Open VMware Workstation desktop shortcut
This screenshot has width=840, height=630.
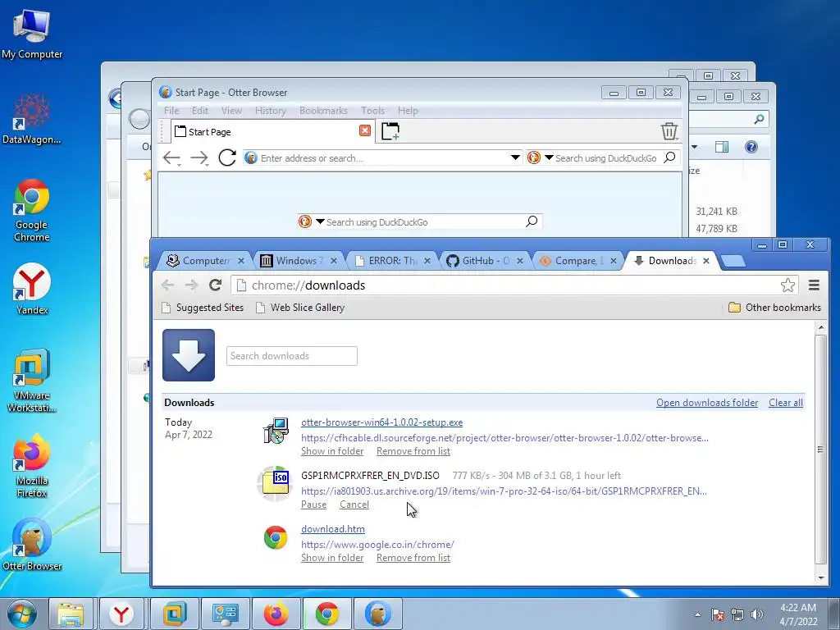coord(32,381)
